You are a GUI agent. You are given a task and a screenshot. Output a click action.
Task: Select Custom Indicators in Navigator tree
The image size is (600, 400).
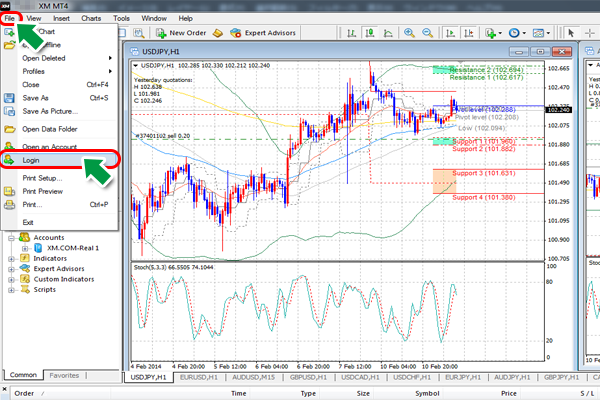coord(64,279)
